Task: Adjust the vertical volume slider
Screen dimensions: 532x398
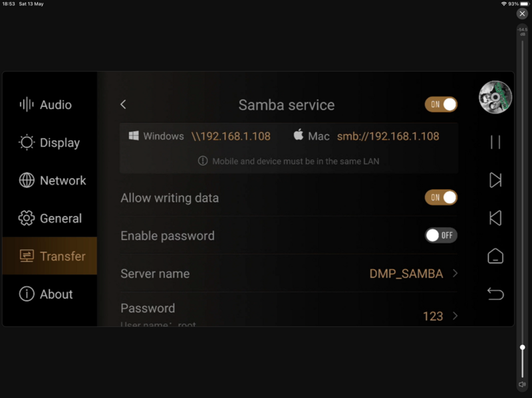Action: click(x=523, y=347)
